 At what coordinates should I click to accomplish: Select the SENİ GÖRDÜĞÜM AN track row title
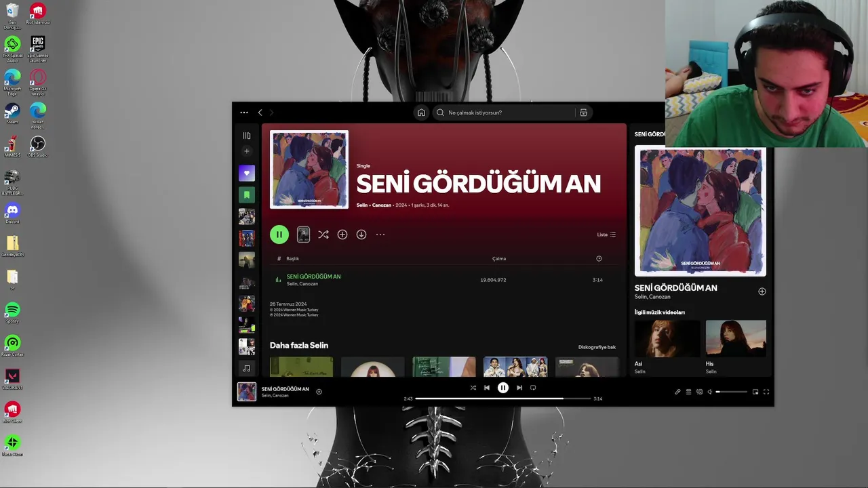click(x=313, y=277)
